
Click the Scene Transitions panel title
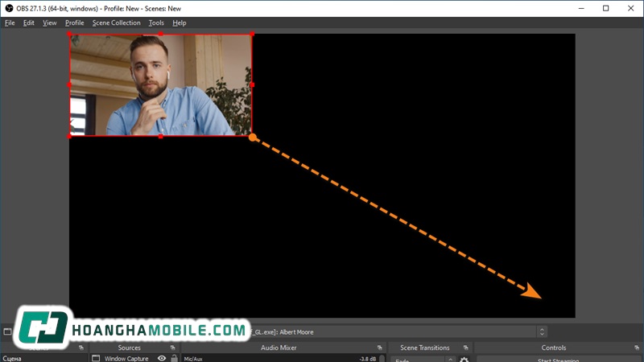pos(425,348)
